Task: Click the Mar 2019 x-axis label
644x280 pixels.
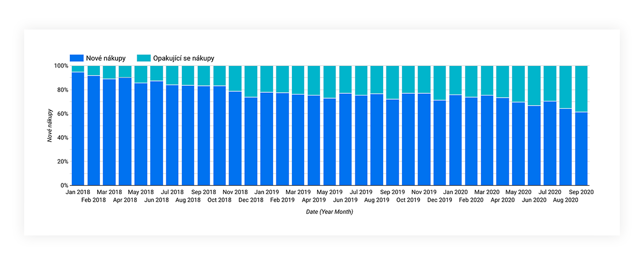Action: (298, 191)
